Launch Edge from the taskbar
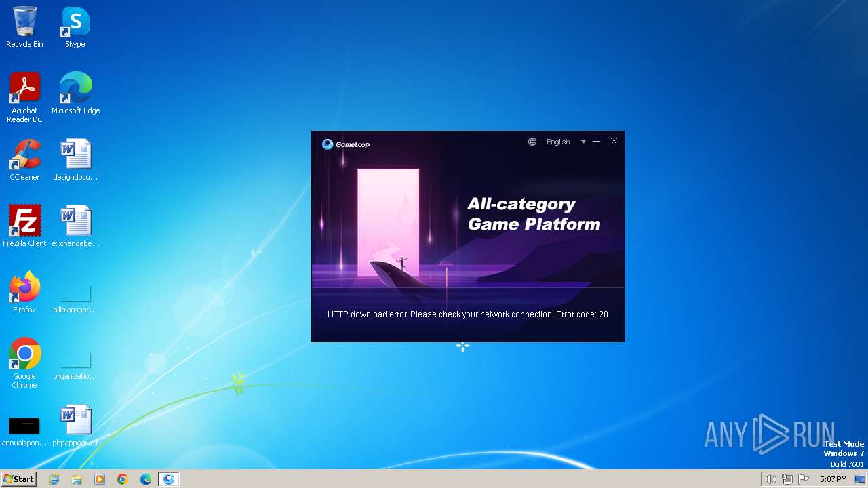Image resolution: width=868 pixels, height=488 pixels. (x=146, y=479)
